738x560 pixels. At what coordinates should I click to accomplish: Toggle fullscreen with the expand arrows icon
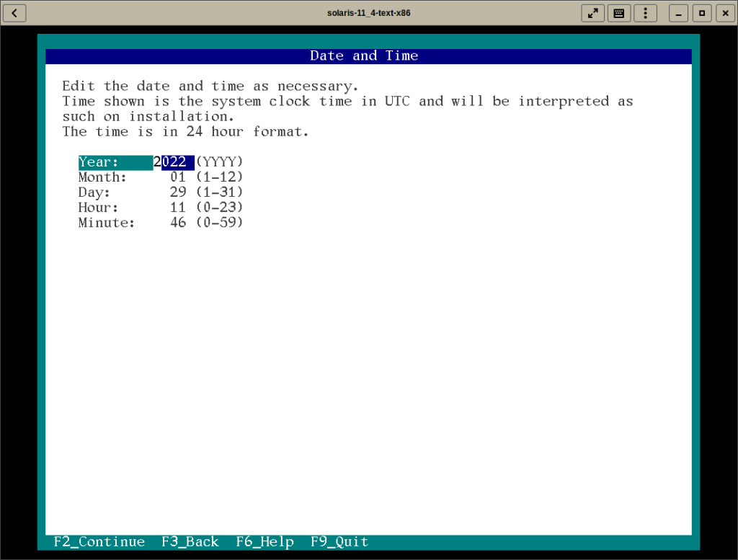click(593, 13)
